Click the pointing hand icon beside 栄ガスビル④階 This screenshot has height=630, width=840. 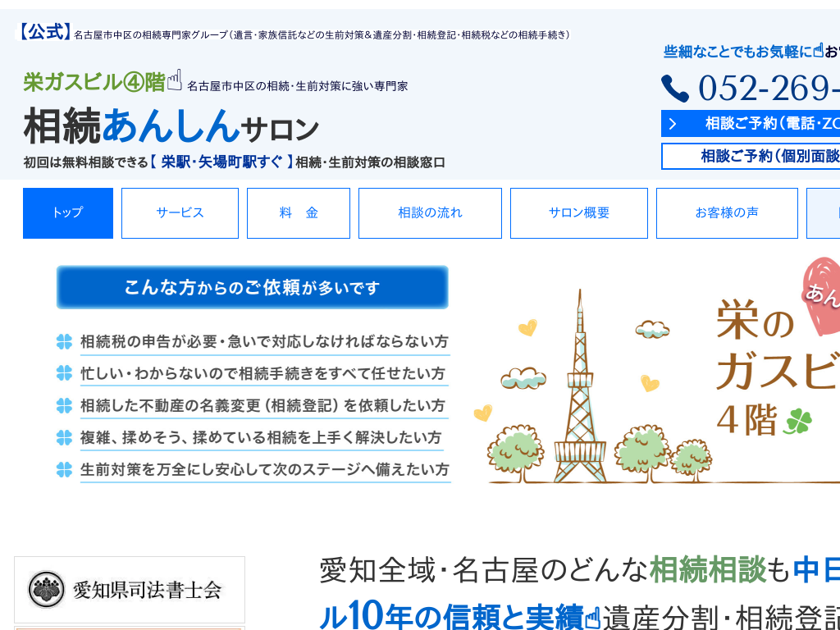175,80
